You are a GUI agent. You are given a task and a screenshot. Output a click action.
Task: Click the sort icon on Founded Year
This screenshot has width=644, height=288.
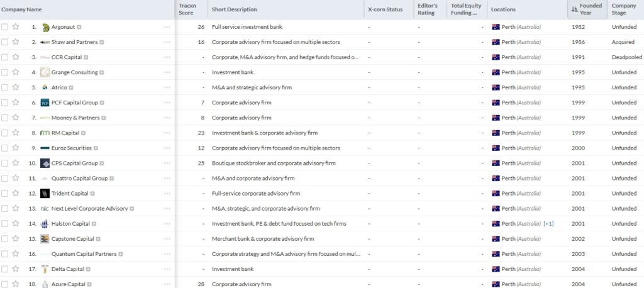tap(574, 9)
